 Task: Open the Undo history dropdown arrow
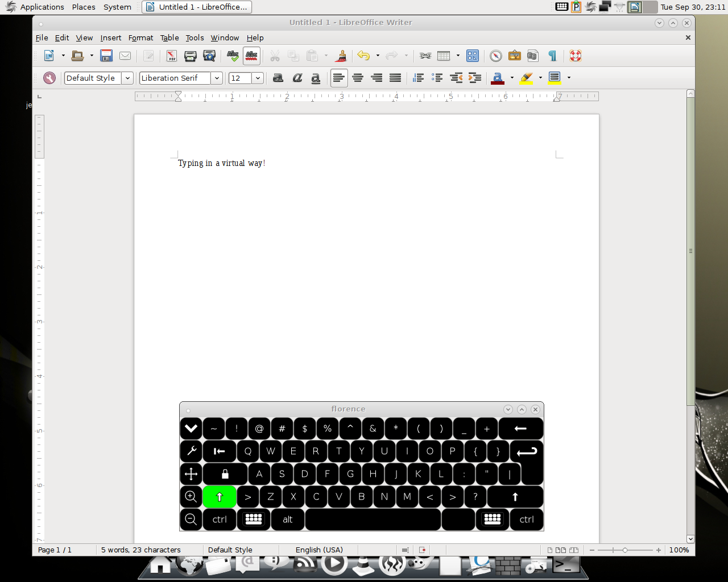click(378, 56)
